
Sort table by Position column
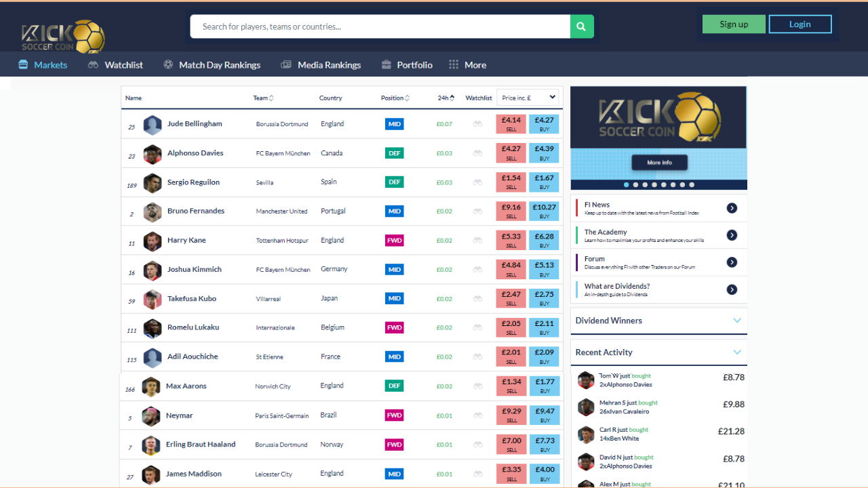tap(395, 98)
